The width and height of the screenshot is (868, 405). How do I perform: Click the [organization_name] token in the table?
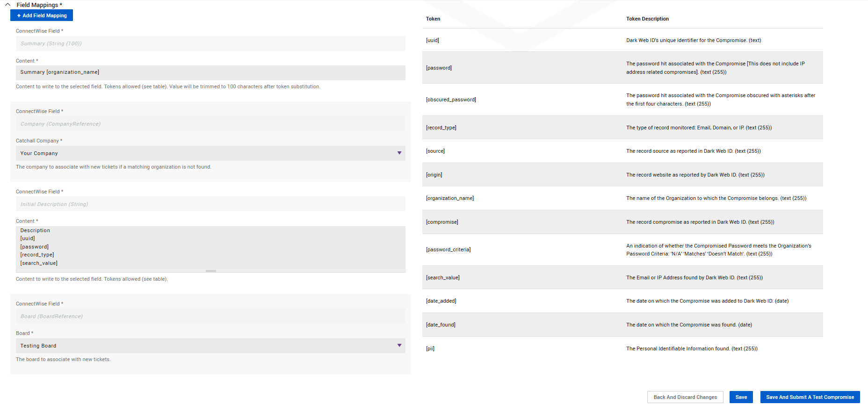pyautogui.click(x=450, y=198)
